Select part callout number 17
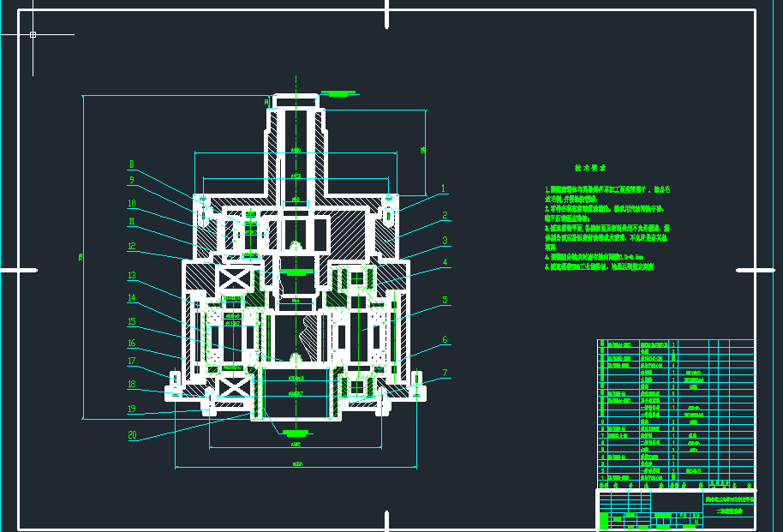783x532 pixels. [x=132, y=361]
